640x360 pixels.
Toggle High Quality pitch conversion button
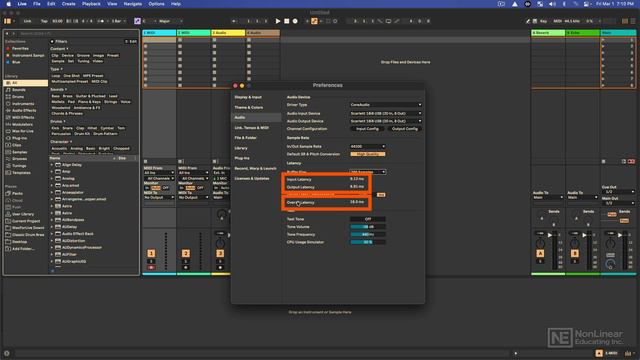(367, 154)
